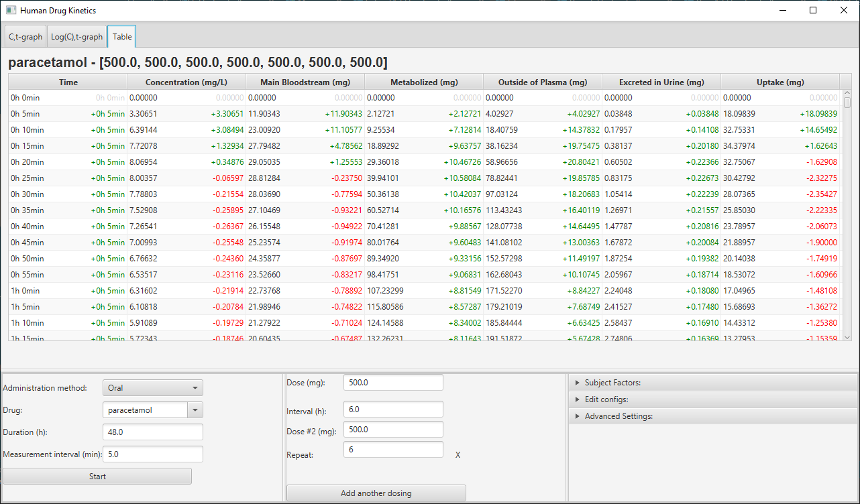This screenshot has height=504, width=860.
Task: Expand the Advanced Settings section
Action: point(618,416)
